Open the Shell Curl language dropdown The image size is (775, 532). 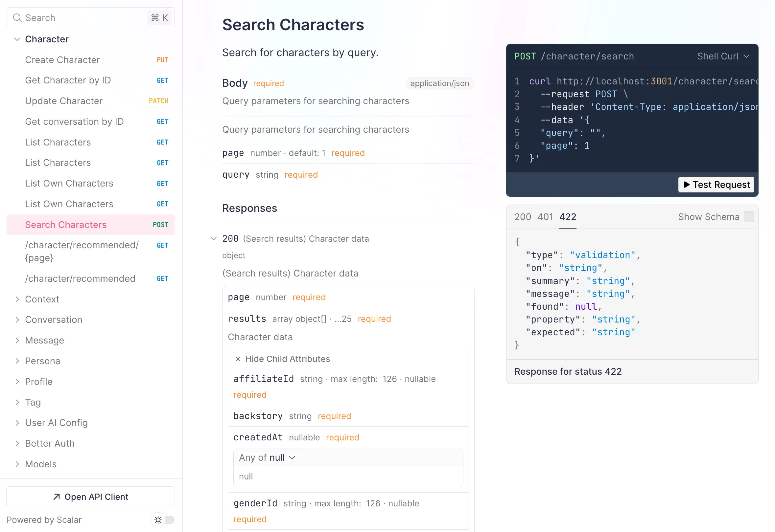tap(723, 56)
